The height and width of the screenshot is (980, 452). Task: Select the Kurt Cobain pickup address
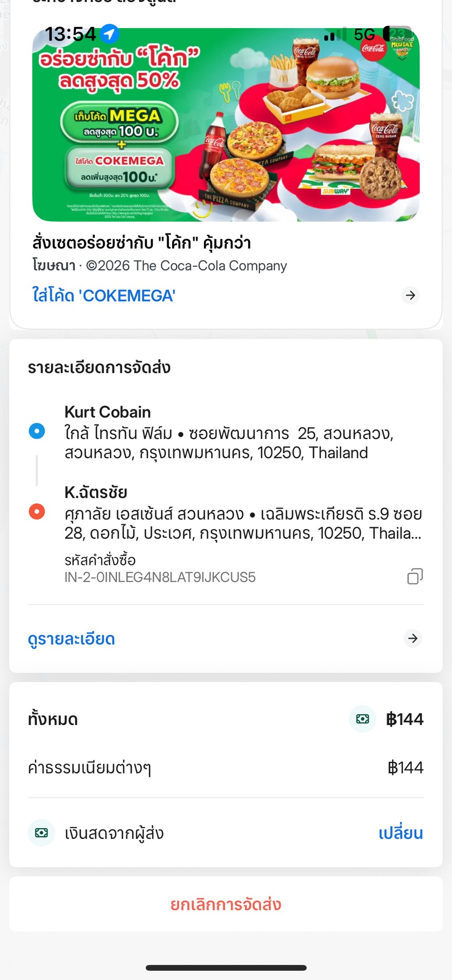(x=229, y=433)
